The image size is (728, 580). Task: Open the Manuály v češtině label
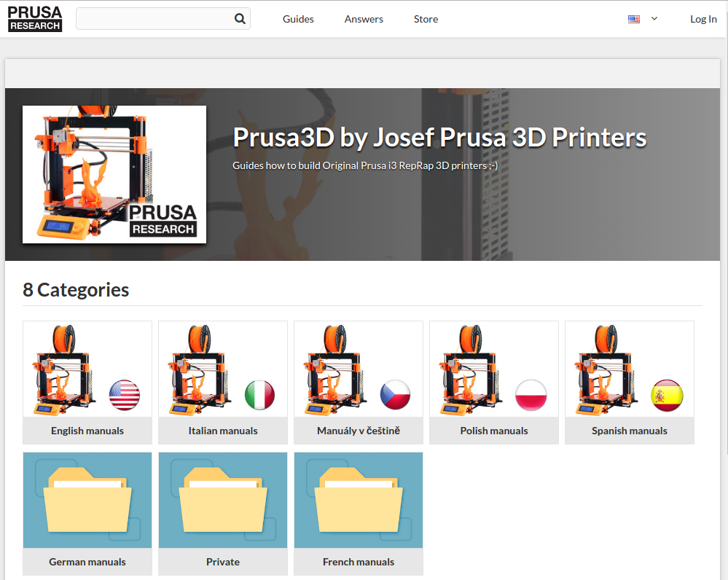359,431
